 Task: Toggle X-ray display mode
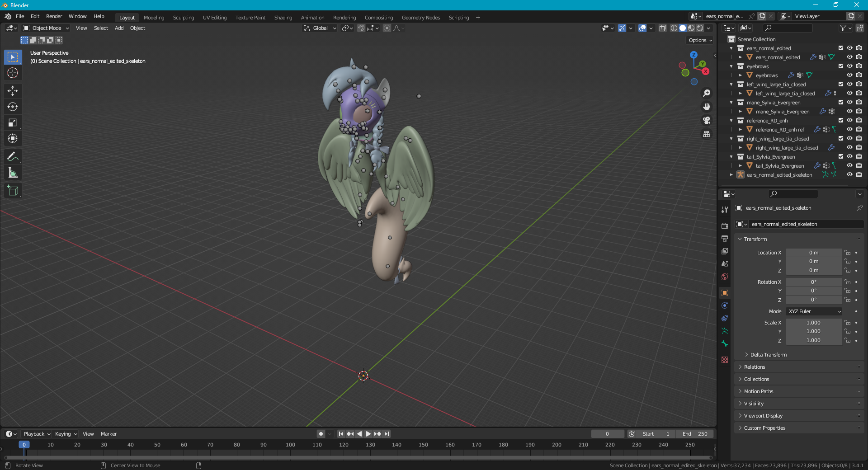point(662,28)
